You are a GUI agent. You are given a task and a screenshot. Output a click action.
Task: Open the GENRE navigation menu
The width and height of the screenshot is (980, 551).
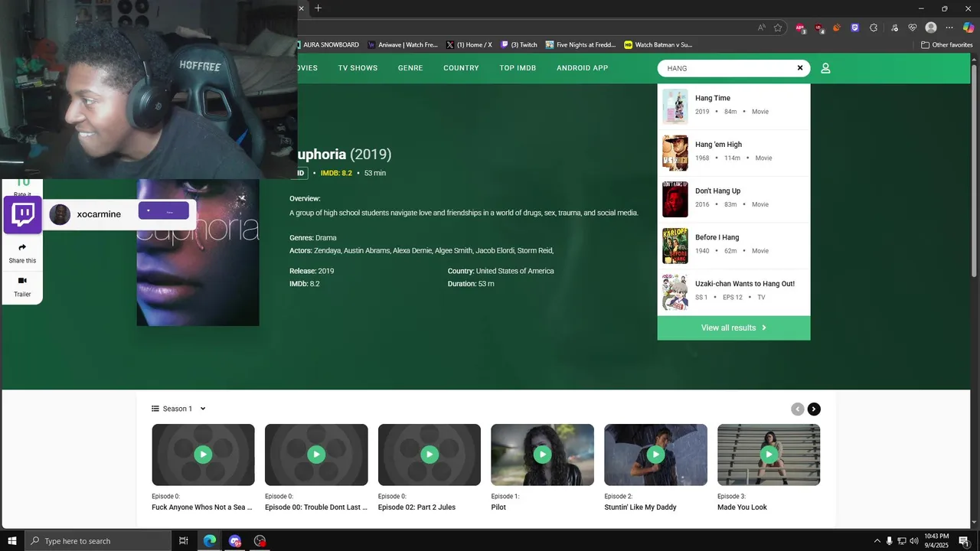(x=410, y=68)
